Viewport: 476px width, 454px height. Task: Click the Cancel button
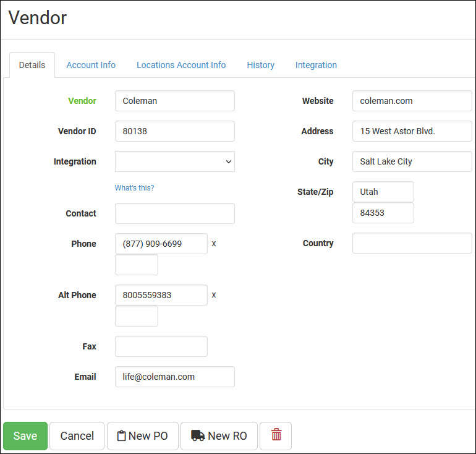77,436
